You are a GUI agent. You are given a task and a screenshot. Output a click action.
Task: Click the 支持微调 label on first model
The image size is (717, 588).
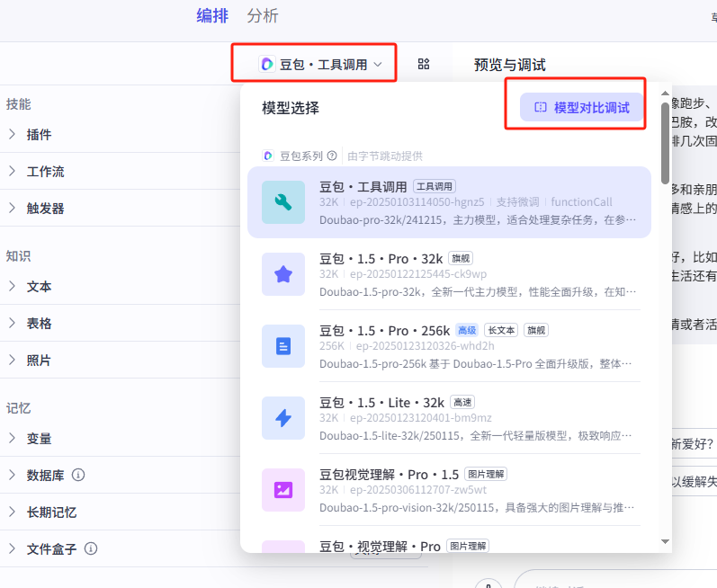(x=517, y=202)
